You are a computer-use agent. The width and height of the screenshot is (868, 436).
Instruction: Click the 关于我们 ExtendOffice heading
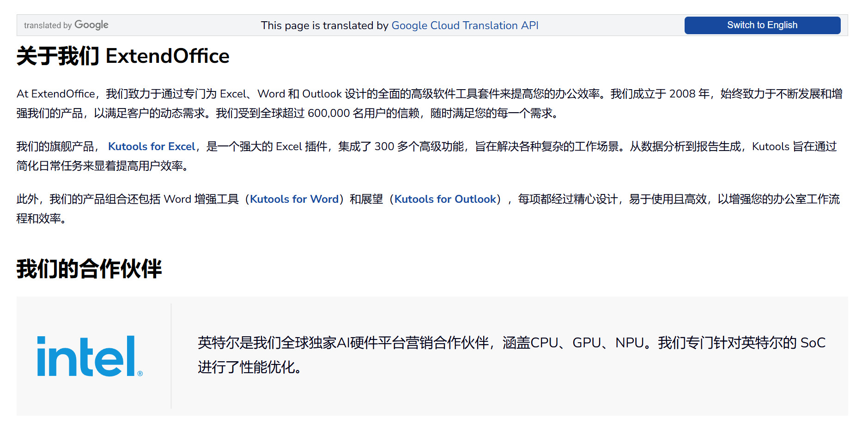click(x=123, y=56)
